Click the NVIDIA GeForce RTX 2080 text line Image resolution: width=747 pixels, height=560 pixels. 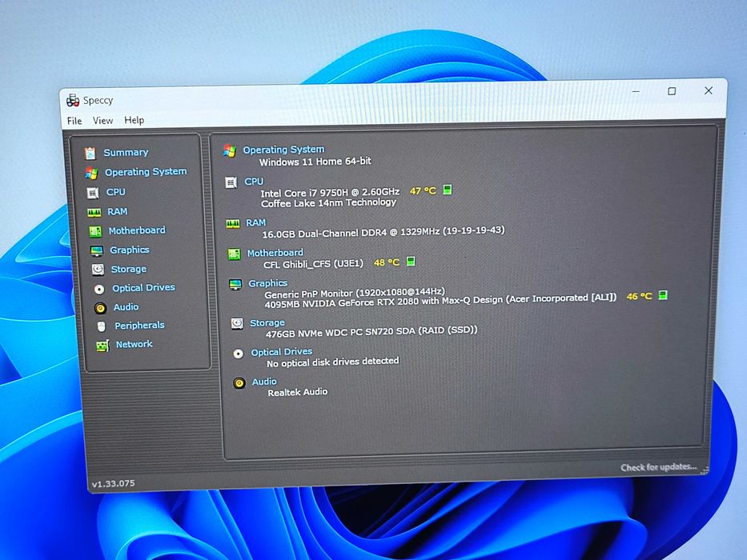tap(440, 301)
